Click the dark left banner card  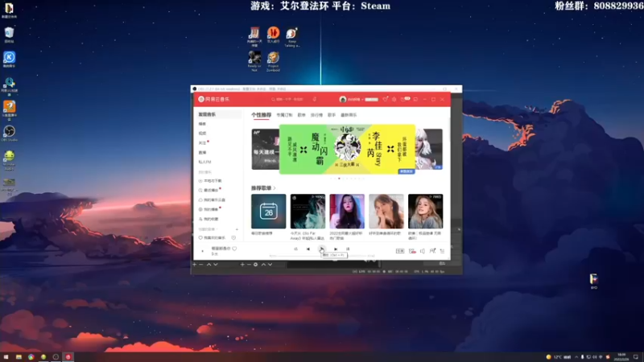[266, 149]
